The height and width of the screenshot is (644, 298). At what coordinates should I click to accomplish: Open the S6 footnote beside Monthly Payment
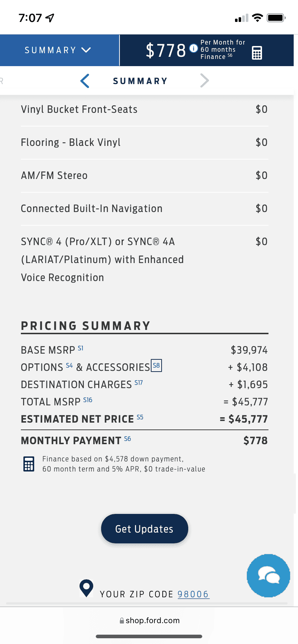tap(127, 439)
